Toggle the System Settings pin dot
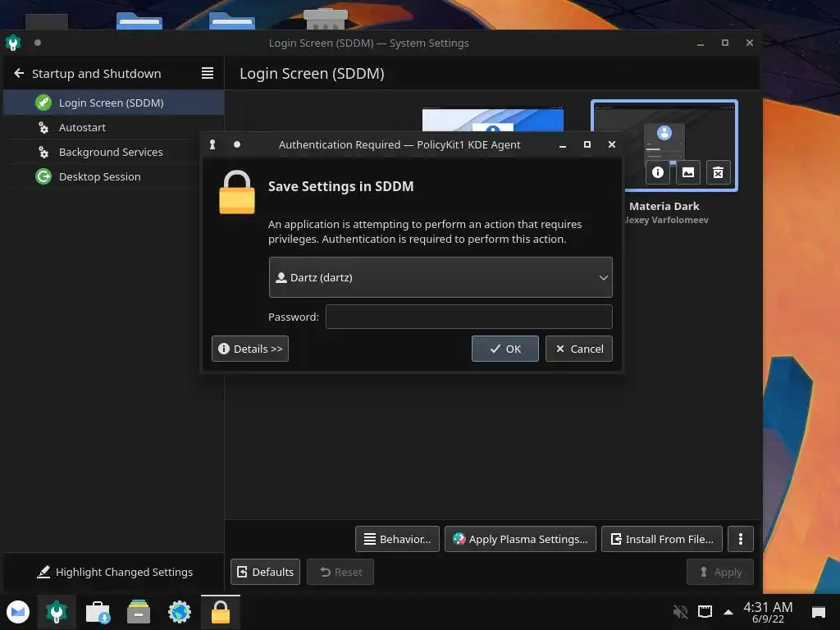This screenshot has width=840, height=630. pyautogui.click(x=38, y=43)
